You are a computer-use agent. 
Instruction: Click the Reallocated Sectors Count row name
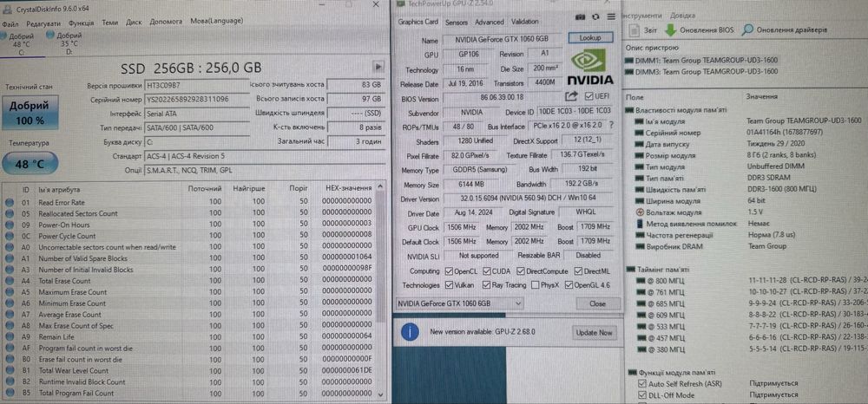coord(78,213)
